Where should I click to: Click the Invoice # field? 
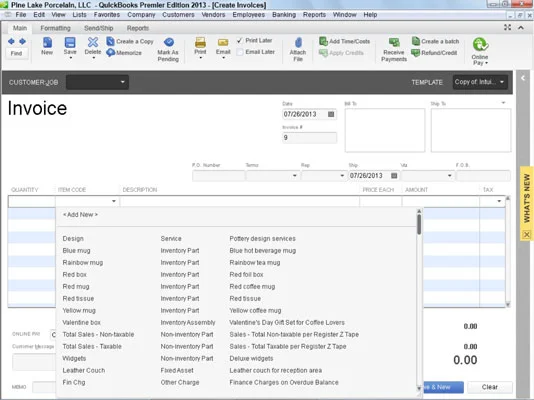pos(310,138)
